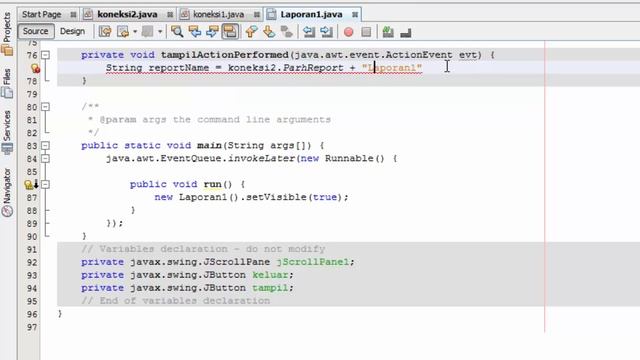Click the tampilActionPerformed method name

click(224, 55)
